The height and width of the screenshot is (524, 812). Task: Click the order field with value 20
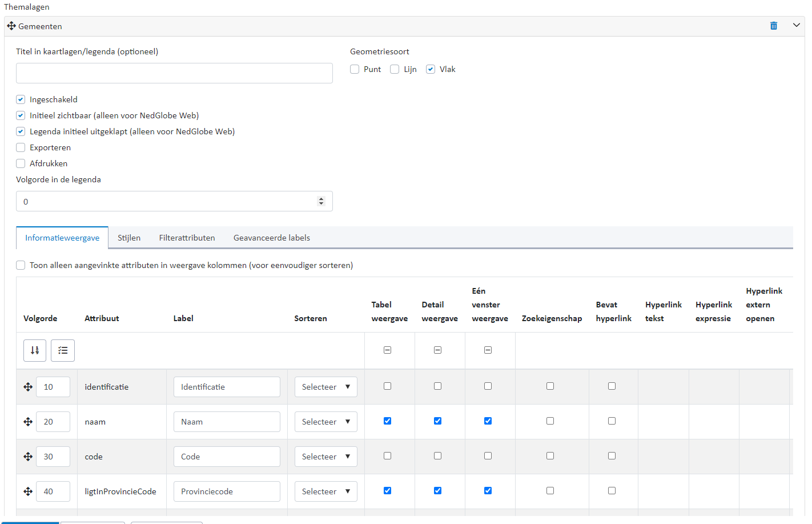click(x=53, y=422)
